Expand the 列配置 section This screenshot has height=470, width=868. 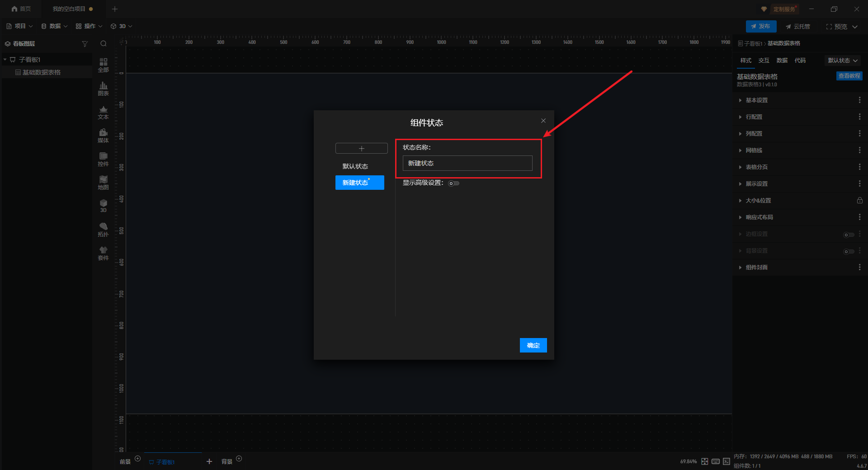click(x=754, y=134)
